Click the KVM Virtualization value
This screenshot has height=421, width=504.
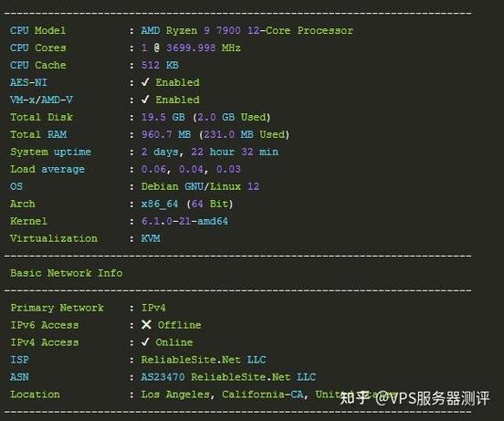[151, 238]
